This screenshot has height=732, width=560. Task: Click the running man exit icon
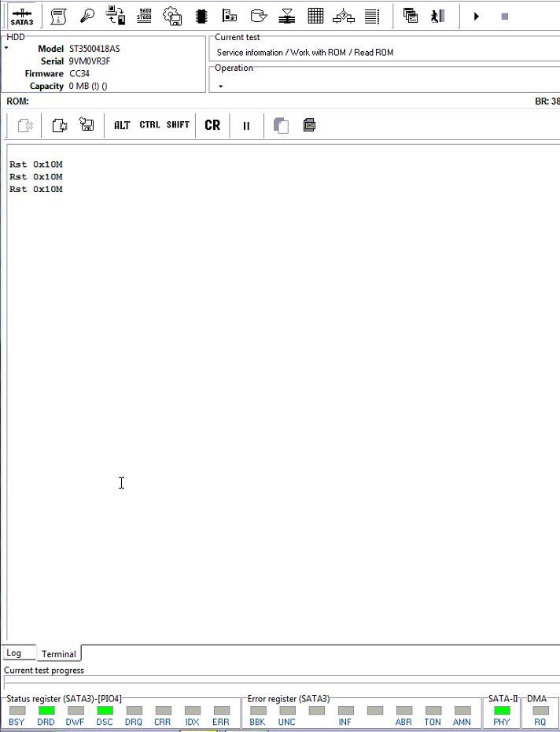coord(438,16)
